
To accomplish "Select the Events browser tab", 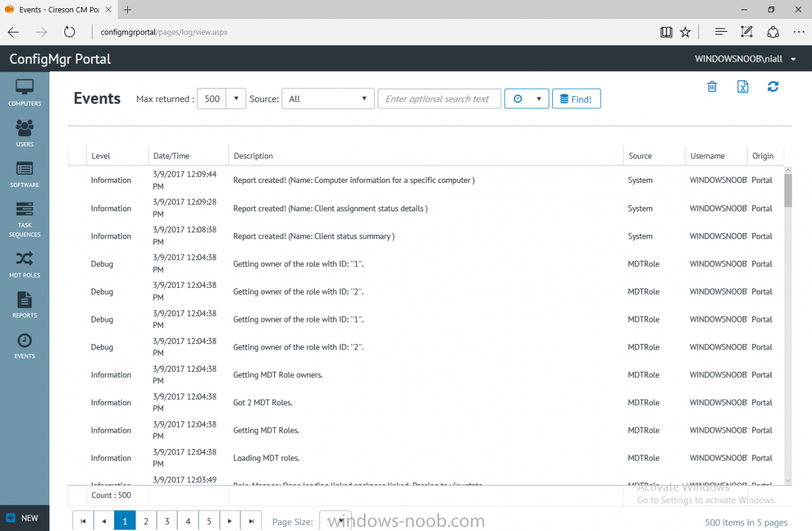I will (58, 9).
